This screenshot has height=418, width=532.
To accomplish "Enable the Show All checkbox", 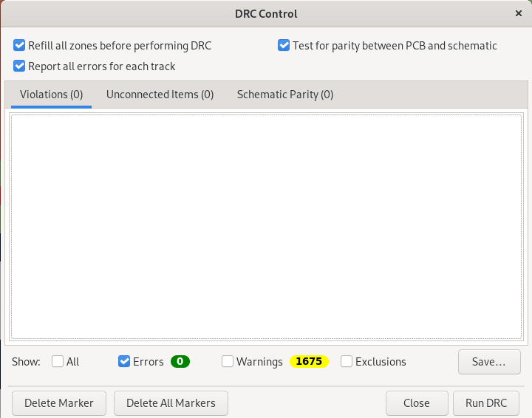I will tap(58, 362).
